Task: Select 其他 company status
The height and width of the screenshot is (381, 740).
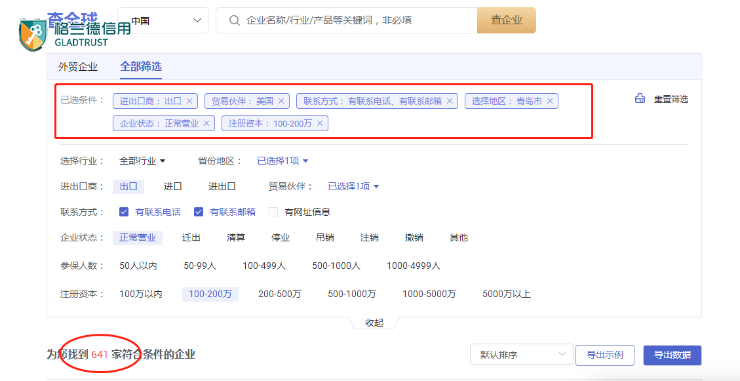Action: point(459,237)
